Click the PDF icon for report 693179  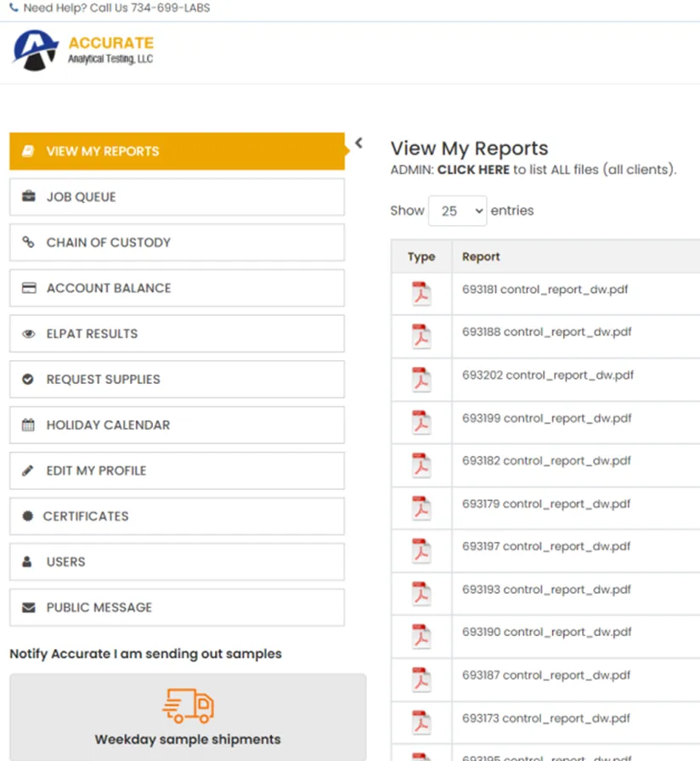click(x=421, y=507)
